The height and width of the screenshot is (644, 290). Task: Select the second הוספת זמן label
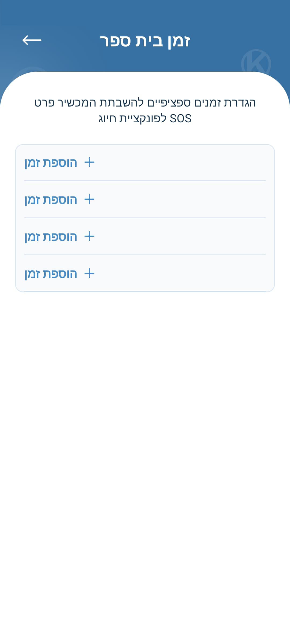(51, 200)
